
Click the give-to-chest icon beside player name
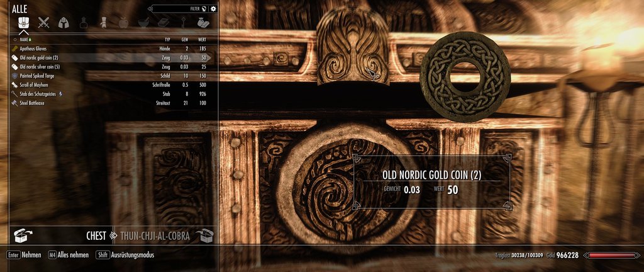coord(204,235)
